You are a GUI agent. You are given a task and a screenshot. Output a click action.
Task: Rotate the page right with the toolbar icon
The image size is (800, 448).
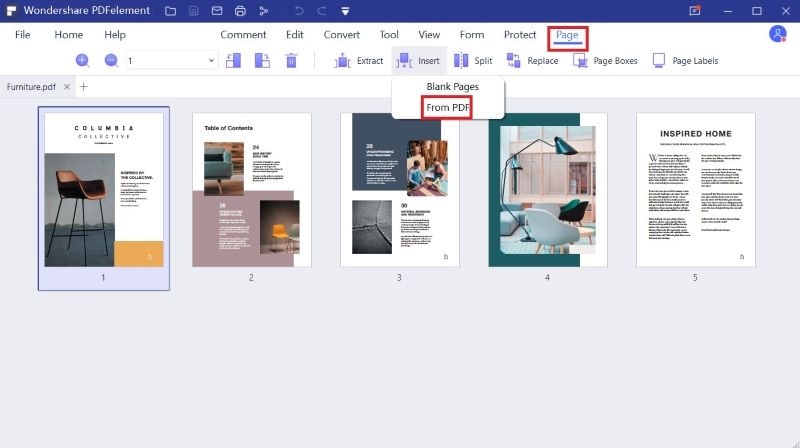click(262, 61)
